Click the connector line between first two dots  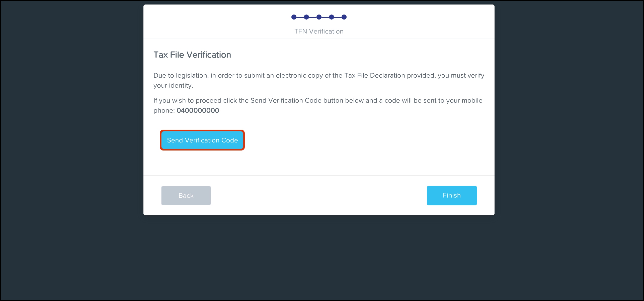pyautogui.click(x=300, y=17)
